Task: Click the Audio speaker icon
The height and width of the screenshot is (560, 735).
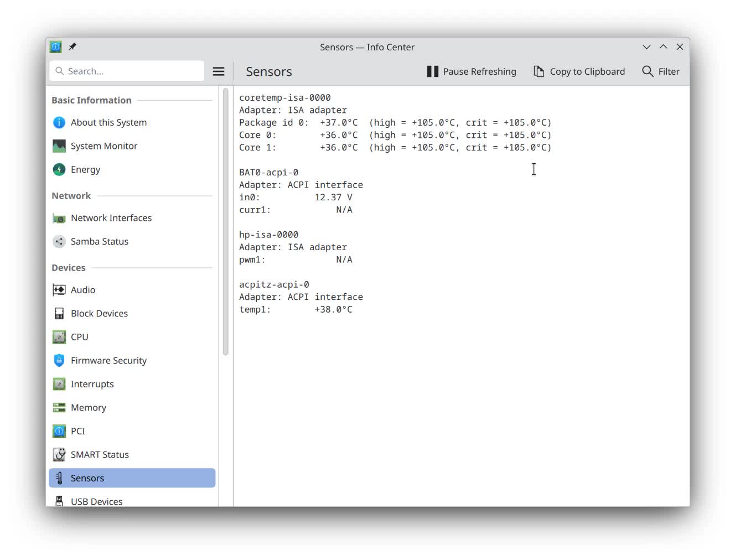Action: (59, 290)
